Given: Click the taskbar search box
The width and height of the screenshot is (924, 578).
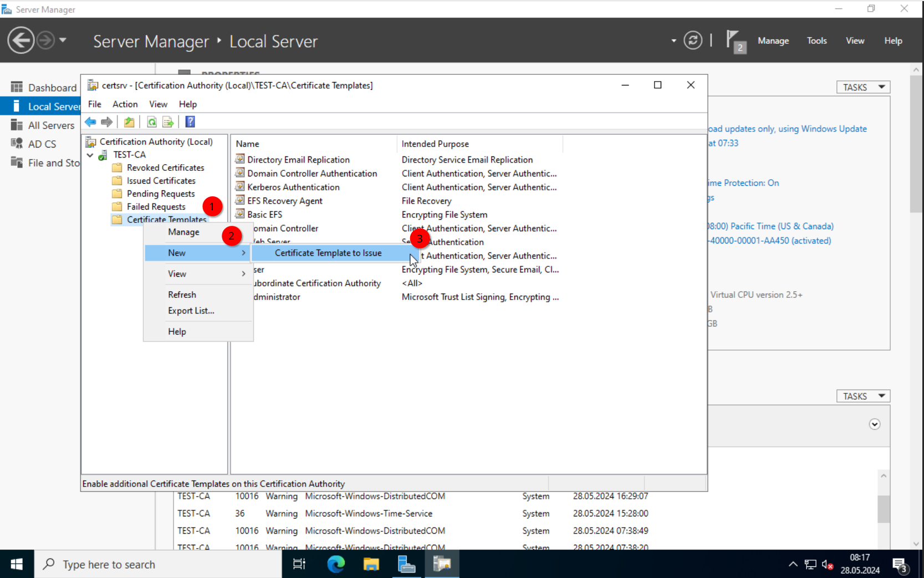Looking at the screenshot, I should pyautogui.click(x=158, y=564).
